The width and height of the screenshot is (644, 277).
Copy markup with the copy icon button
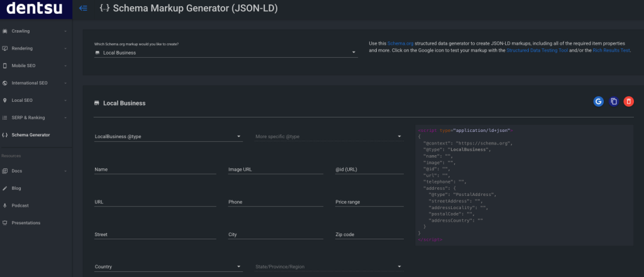pos(614,101)
